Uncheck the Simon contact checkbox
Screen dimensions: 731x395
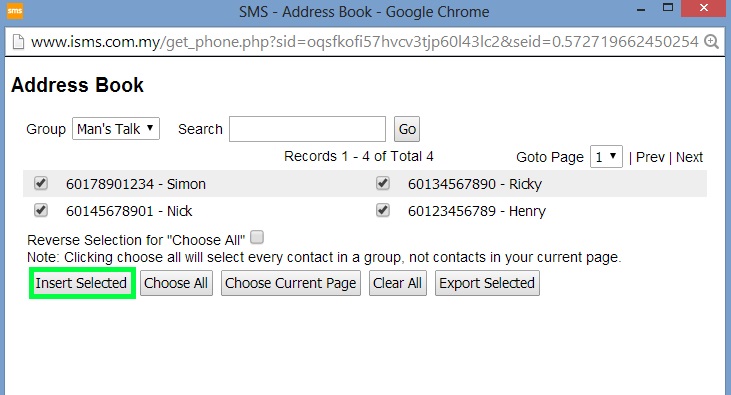pyautogui.click(x=41, y=183)
